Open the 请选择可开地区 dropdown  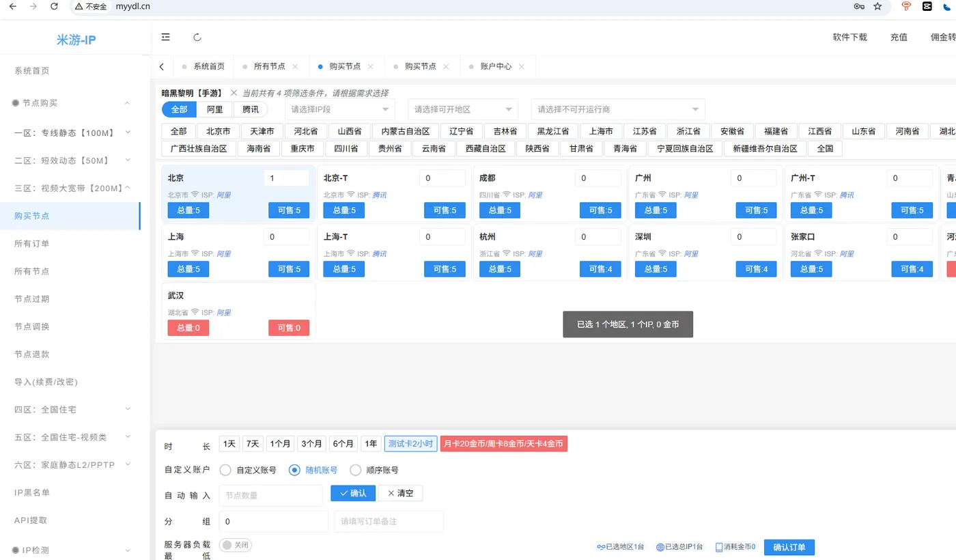click(463, 109)
